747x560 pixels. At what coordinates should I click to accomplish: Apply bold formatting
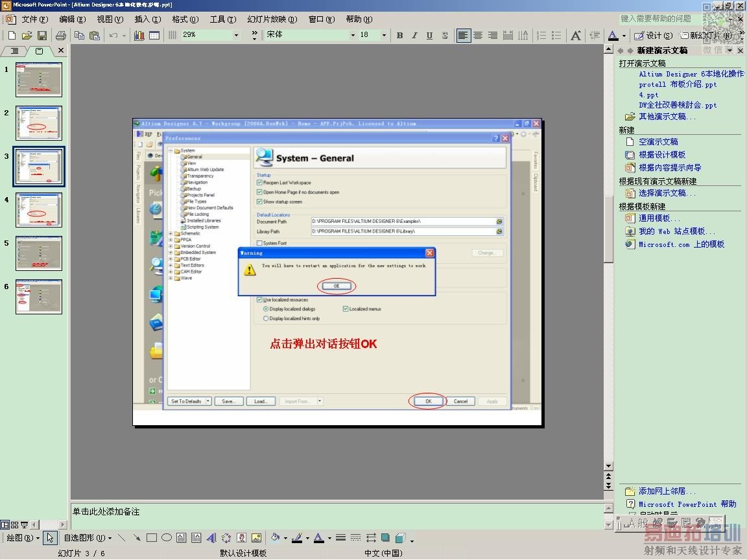tap(399, 35)
